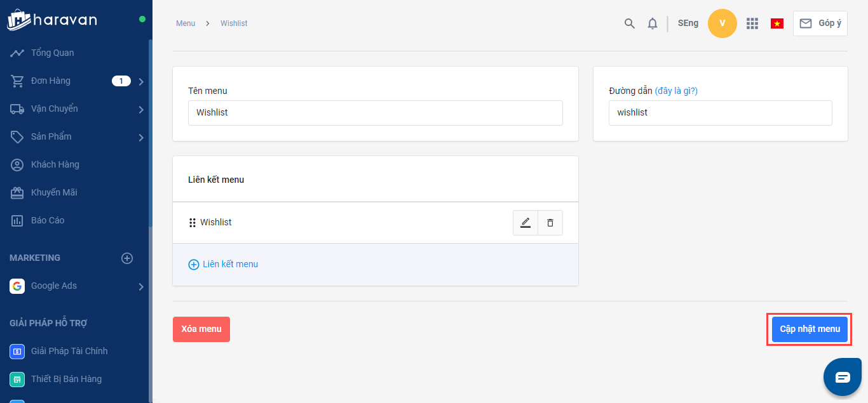This screenshot has width=868, height=403.
Task: Click the user avatar V
Action: click(x=722, y=23)
